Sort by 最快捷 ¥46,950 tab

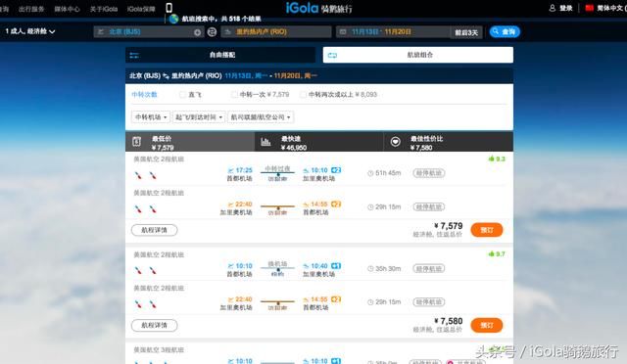click(x=319, y=142)
